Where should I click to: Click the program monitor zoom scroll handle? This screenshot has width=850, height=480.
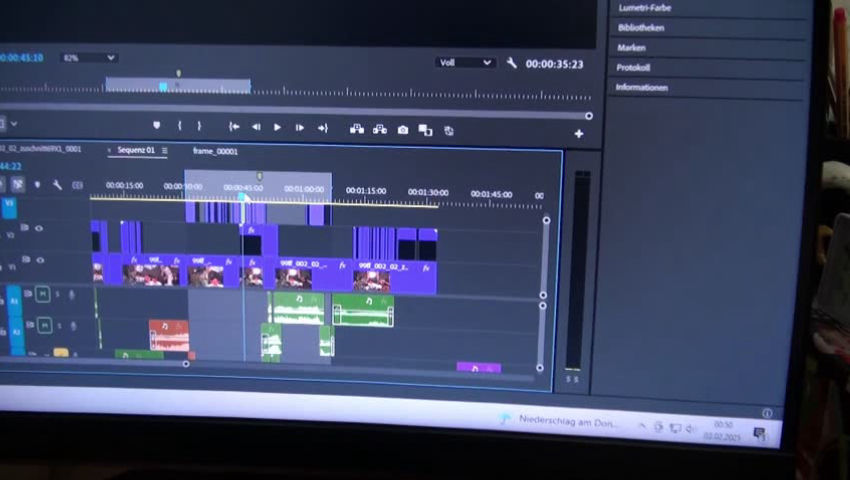[589, 116]
